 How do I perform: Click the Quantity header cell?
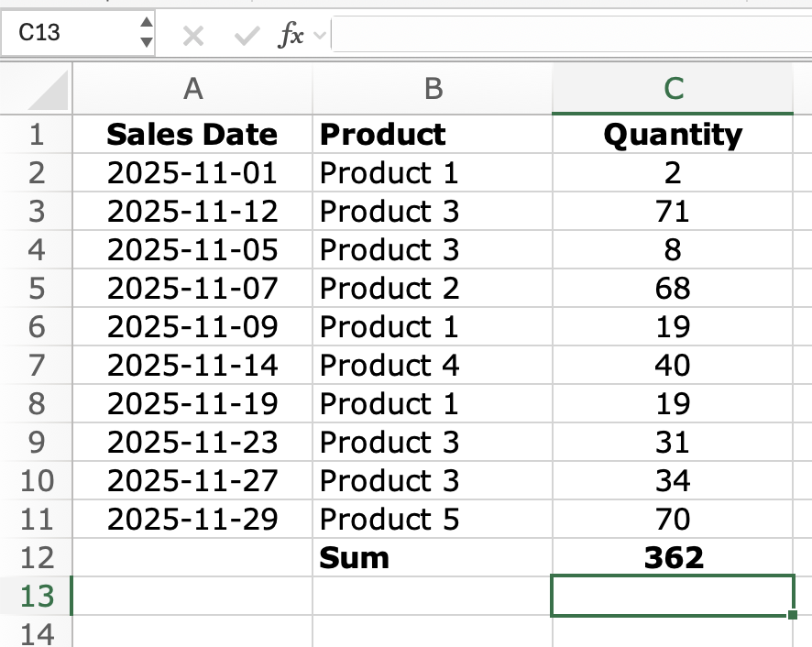(x=673, y=135)
